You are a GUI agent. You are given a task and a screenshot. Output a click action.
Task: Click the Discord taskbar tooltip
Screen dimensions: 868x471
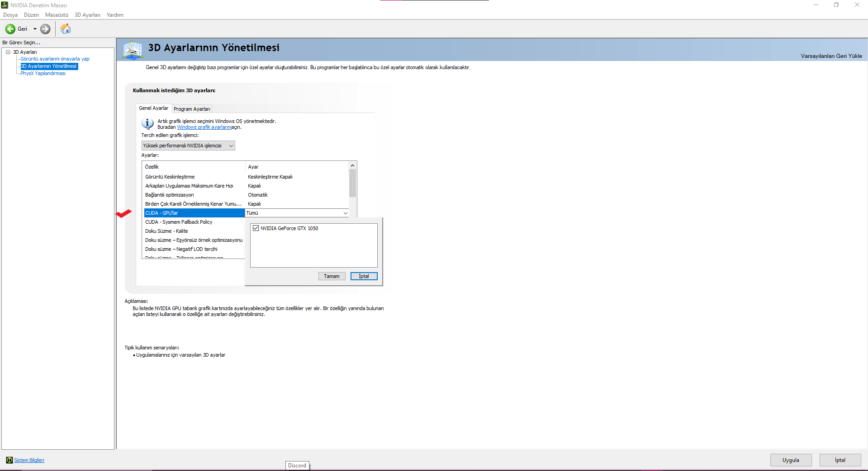coord(297,466)
